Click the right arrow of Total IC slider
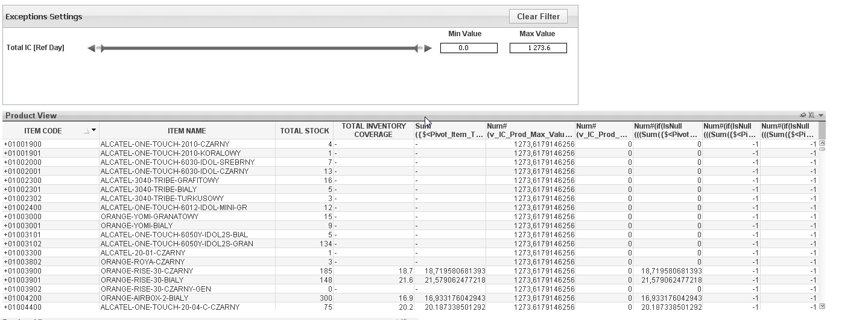Screen dimensions: 868x320 pos(428,48)
